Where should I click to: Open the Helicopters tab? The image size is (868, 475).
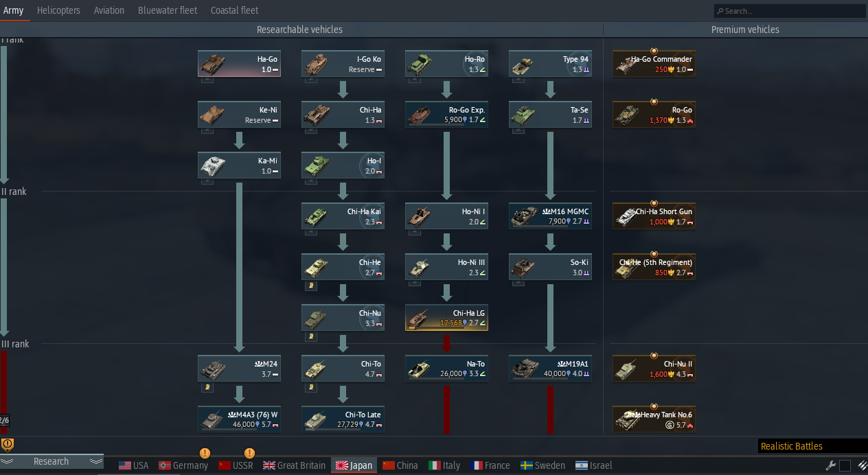coord(58,10)
